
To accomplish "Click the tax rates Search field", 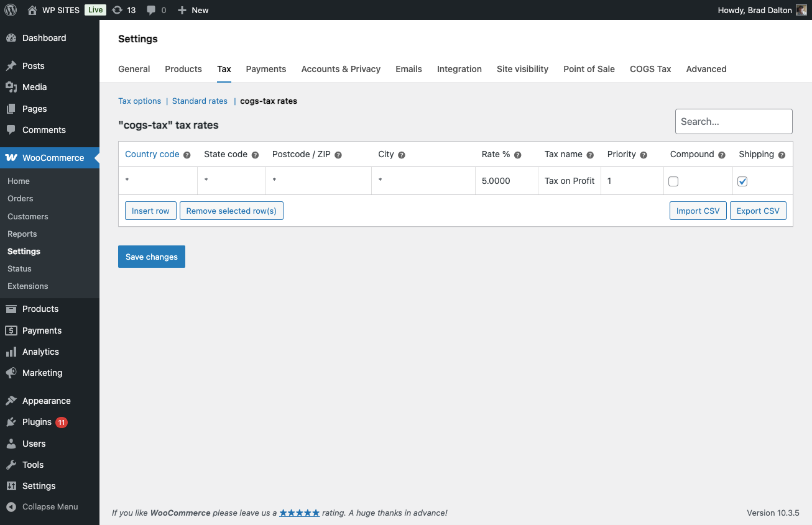I will click(x=734, y=122).
